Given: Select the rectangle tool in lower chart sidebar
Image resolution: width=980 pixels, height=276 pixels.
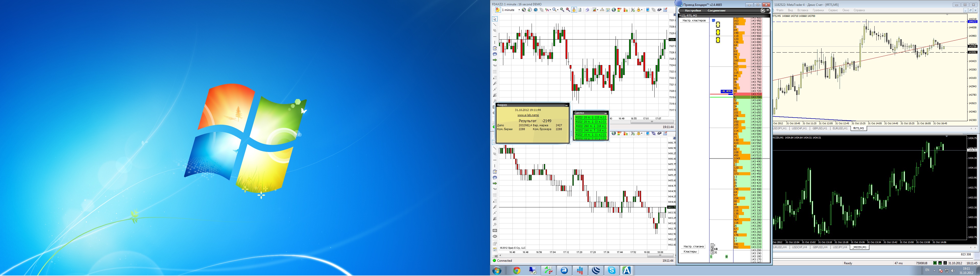Looking at the screenshot, I should tap(495, 230).
